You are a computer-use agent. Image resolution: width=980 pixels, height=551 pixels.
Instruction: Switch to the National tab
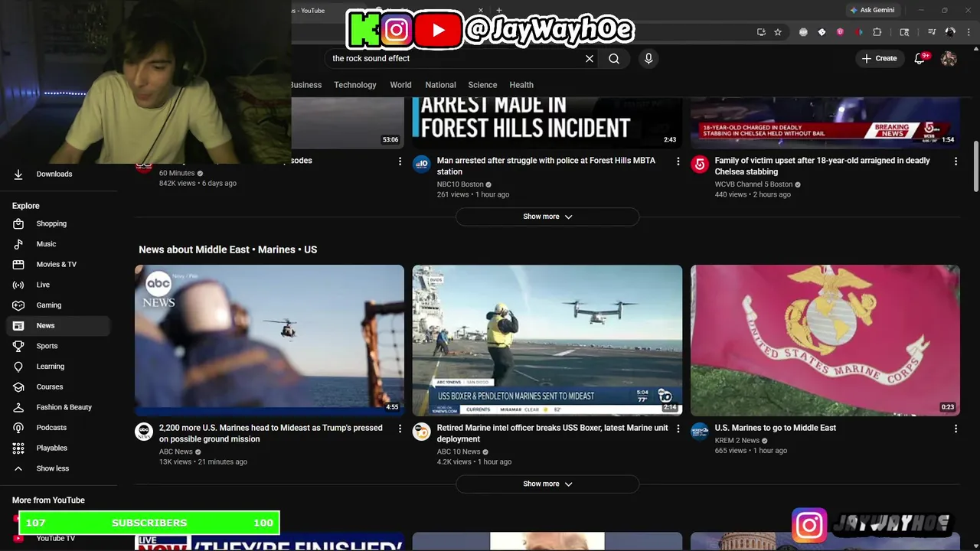click(x=440, y=85)
